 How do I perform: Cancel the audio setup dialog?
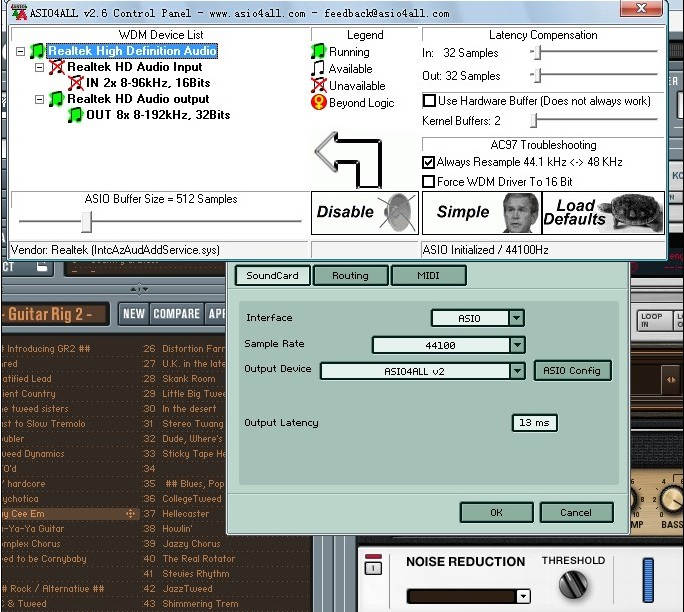point(576,513)
